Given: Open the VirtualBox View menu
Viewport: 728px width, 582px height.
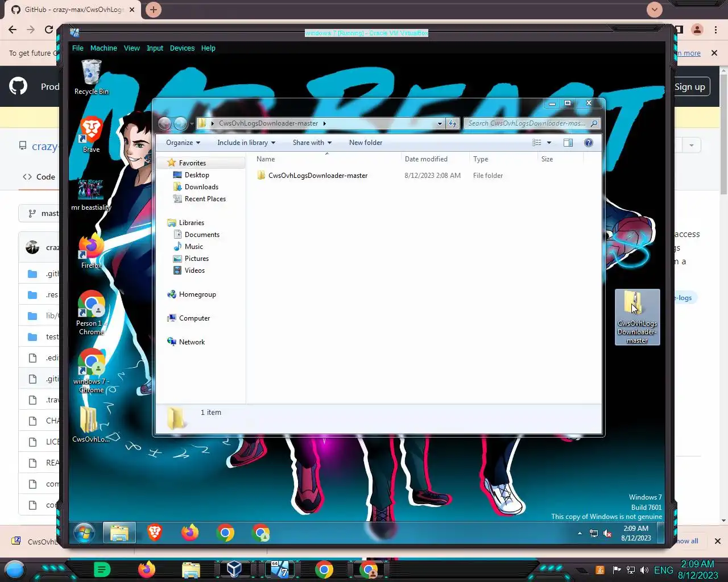Looking at the screenshot, I should [131, 48].
